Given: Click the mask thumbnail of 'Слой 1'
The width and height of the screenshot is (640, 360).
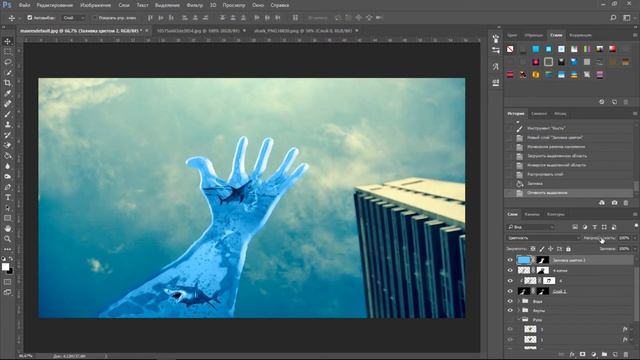Looking at the screenshot, I should click(542, 291).
